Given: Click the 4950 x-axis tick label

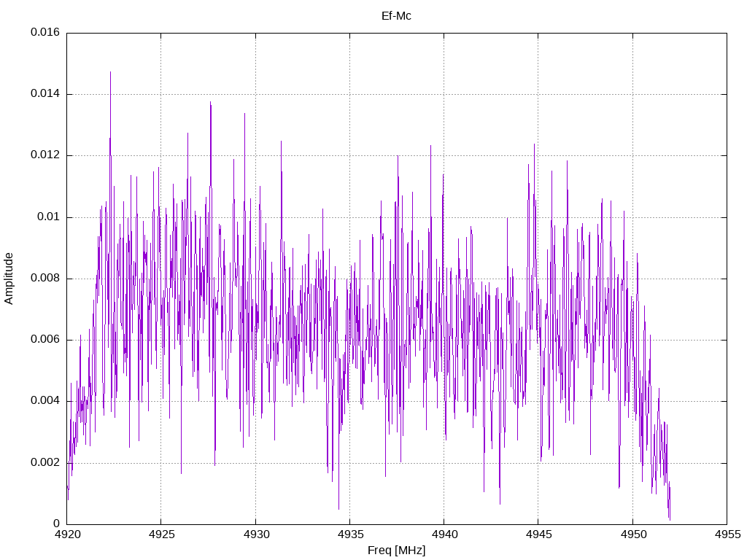Looking at the screenshot, I should (x=634, y=534).
